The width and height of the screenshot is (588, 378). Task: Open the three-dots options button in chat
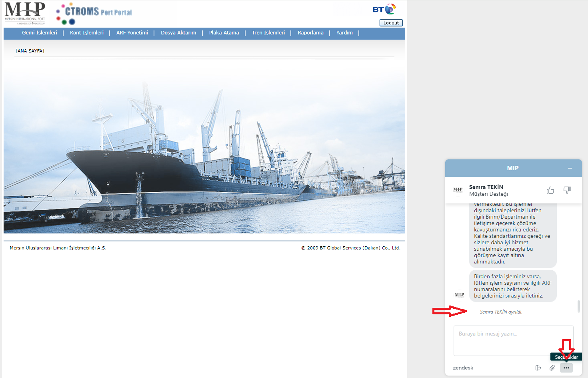tap(566, 368)
